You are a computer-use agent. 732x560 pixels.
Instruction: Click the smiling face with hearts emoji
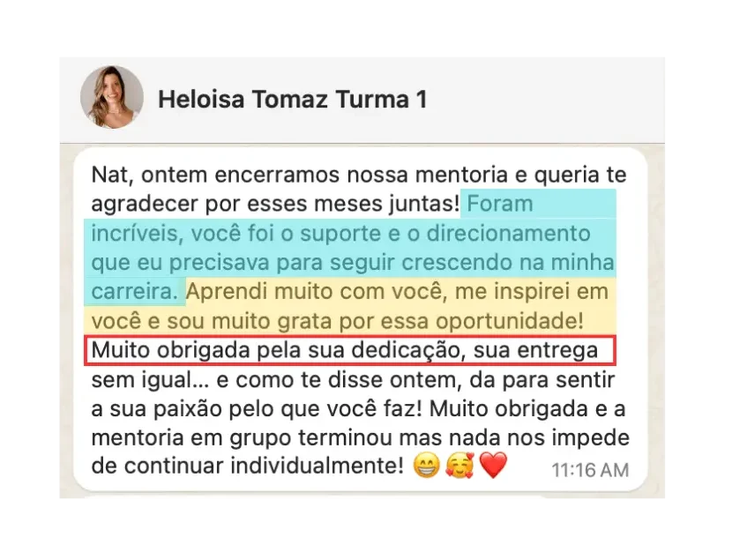(x=459, y=466)
